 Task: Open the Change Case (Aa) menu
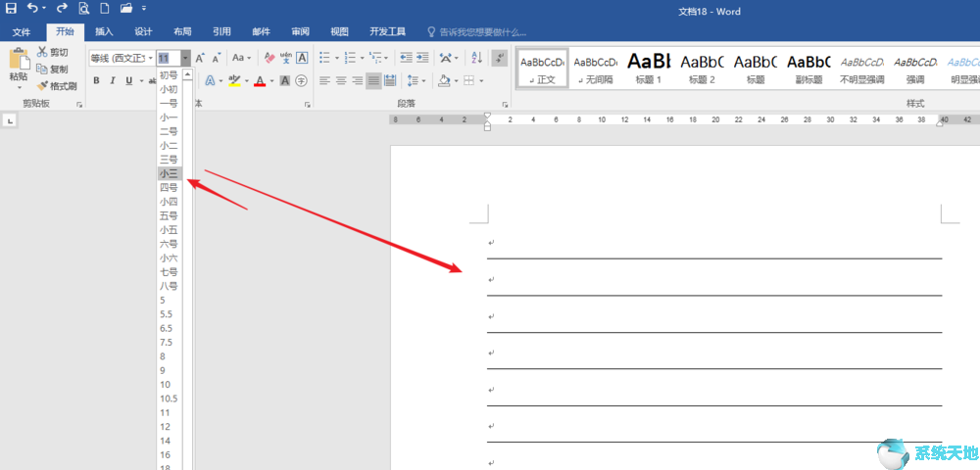pos(241,58)
